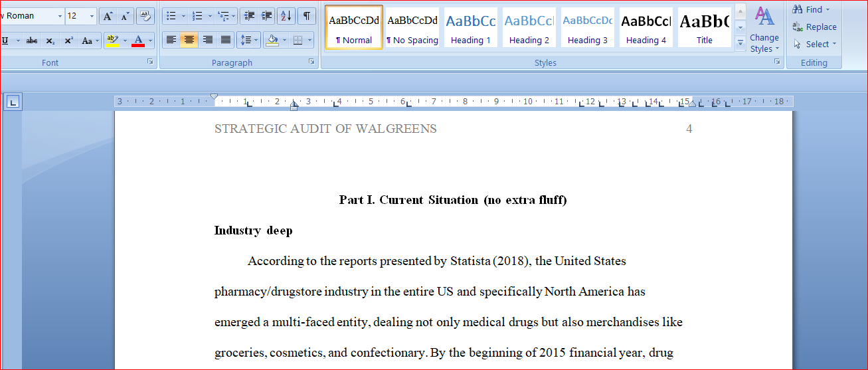Apply the Title style

704,27
